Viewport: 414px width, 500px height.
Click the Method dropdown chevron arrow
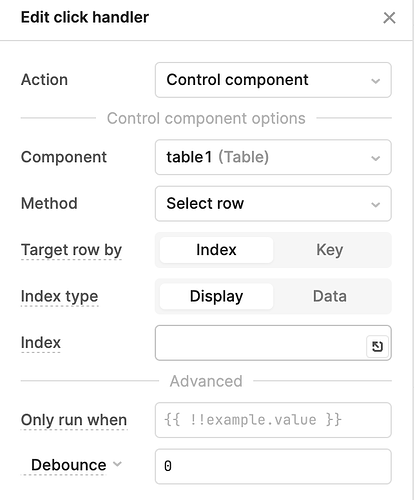click(376, 204)
